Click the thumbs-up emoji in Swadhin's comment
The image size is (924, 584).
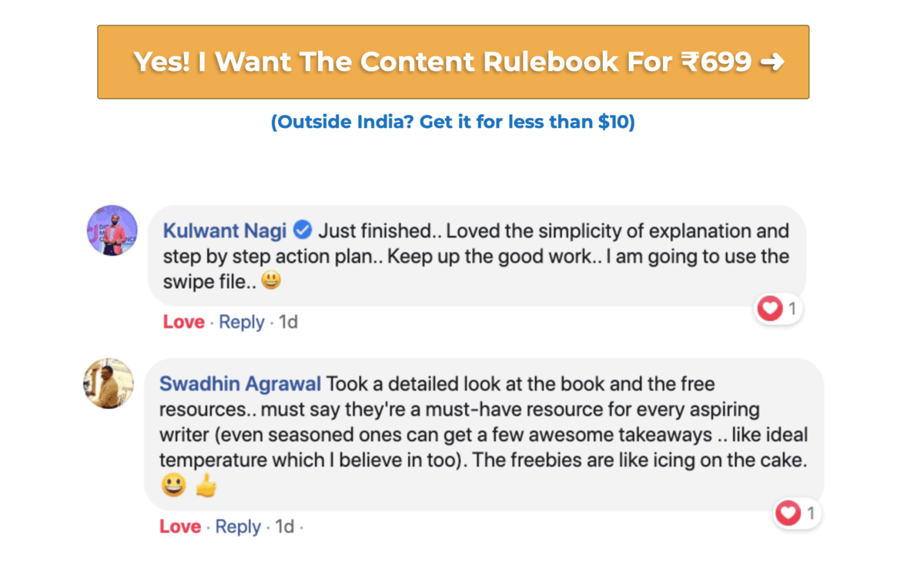tap(206, 485)
